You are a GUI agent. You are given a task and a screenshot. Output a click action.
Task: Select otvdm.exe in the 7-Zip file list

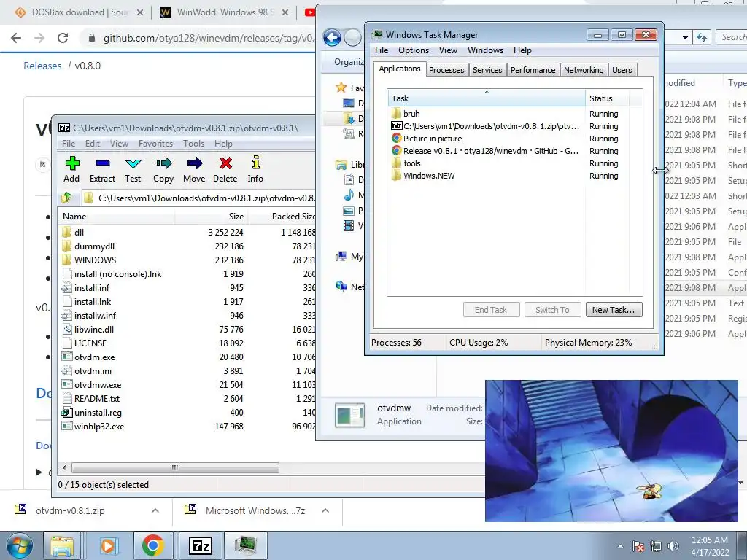point(94,357)
